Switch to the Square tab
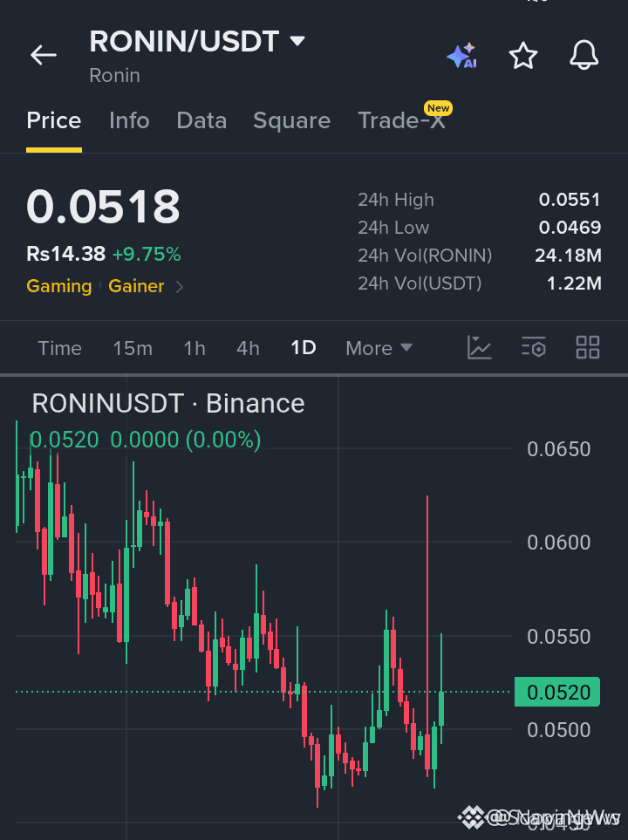 291,120
